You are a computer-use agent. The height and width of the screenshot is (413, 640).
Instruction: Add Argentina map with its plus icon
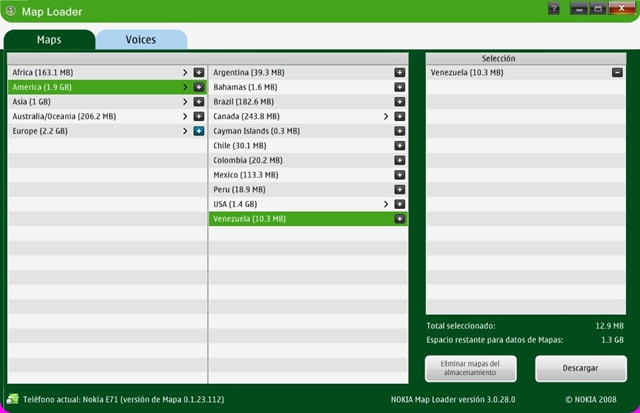[x=400, y=73]
